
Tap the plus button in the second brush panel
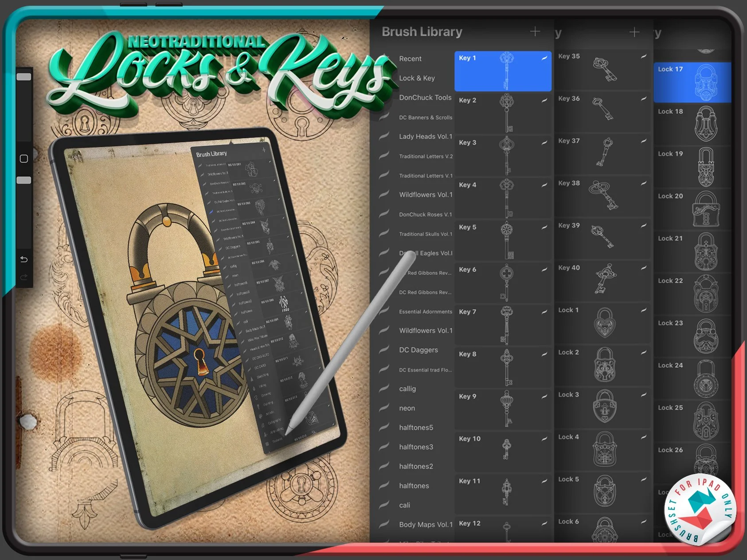pos(634,31)
